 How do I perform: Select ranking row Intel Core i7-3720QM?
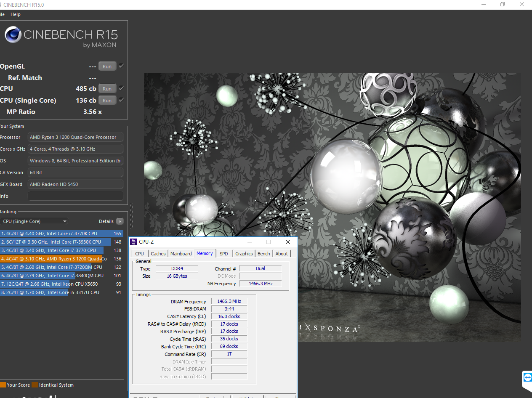(x=62, y=267)
